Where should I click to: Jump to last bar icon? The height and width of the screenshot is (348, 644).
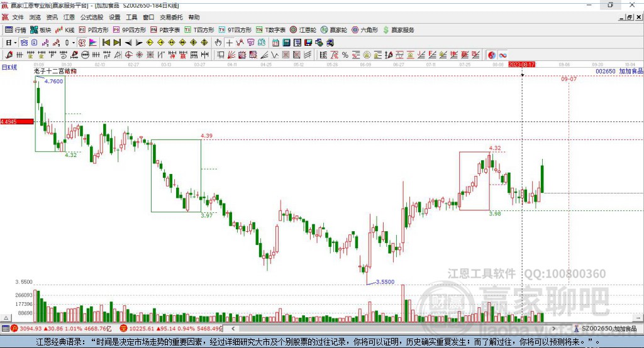pos(117,43)
